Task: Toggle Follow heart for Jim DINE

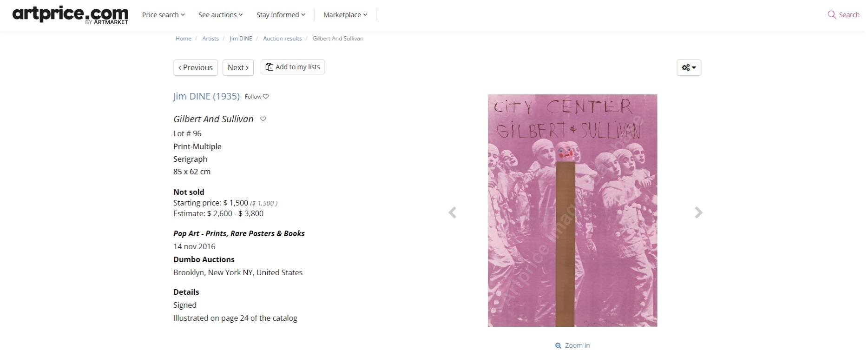Action: [x=266, y=97]
